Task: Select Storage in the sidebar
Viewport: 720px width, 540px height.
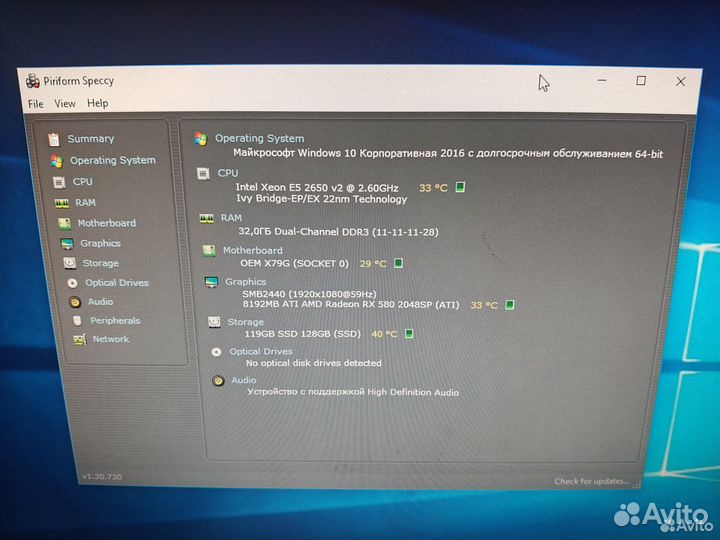Action: 101,263
